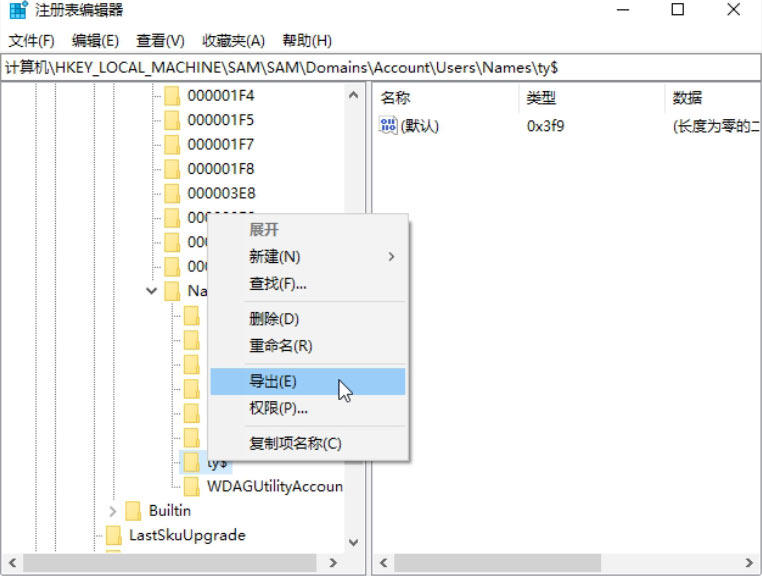Click value pane scroll left arrow
The image size is (762, 576).
[383, 563]
